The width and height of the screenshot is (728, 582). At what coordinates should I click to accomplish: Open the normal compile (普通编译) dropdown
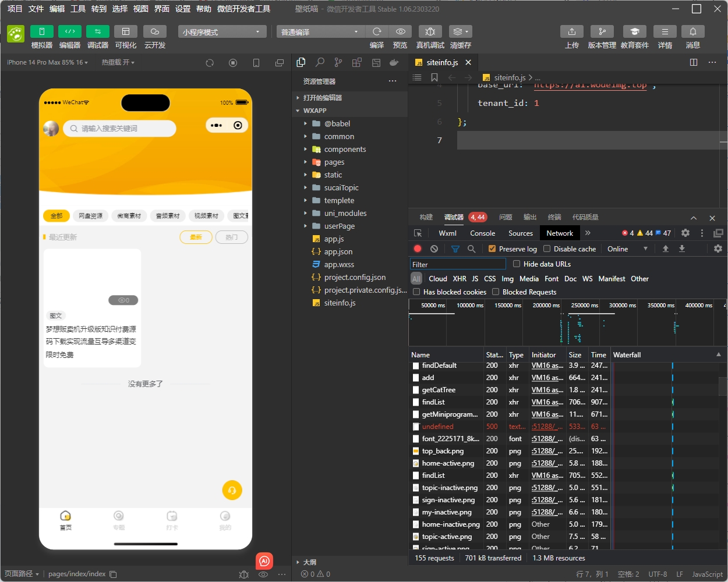(320, 31)
